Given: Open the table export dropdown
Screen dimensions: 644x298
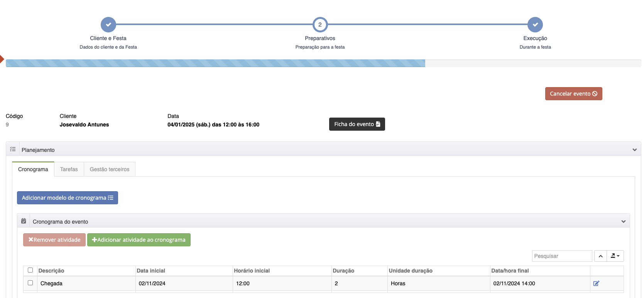Looking at the screenshot, I should point(615,256).
